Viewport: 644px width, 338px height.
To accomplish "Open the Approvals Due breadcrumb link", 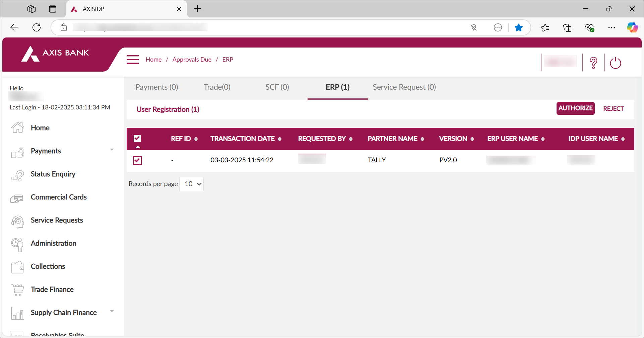I will click(192, 60).
